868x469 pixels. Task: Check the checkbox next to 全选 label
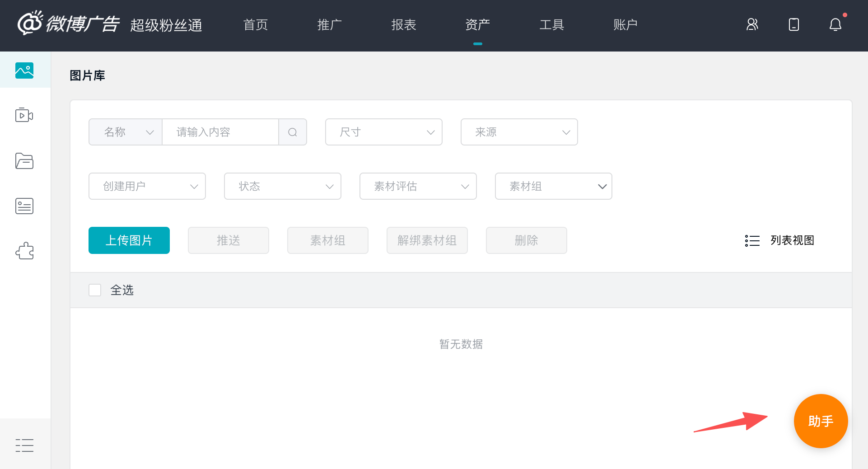tap(95, 290)
